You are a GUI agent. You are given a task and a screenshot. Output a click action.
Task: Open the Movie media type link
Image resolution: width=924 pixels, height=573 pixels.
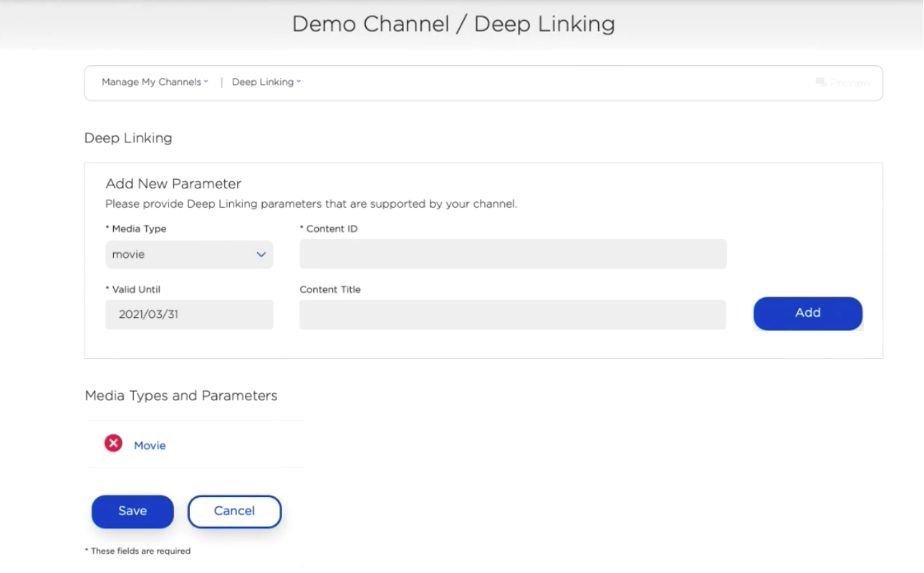(x=150, y=446)
